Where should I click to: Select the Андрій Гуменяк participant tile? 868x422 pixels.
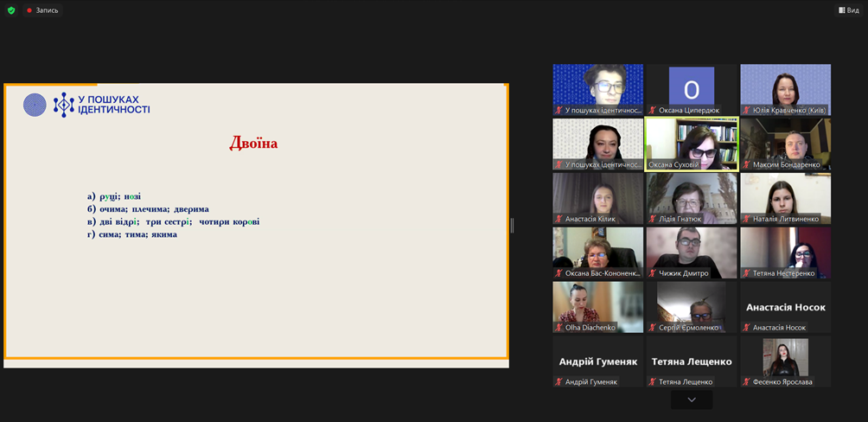598,361
